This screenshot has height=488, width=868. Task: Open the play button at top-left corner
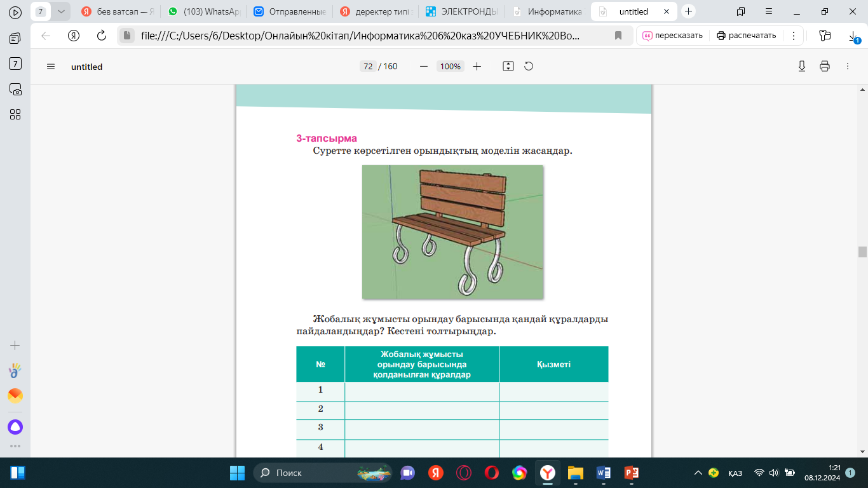point(15,11)
